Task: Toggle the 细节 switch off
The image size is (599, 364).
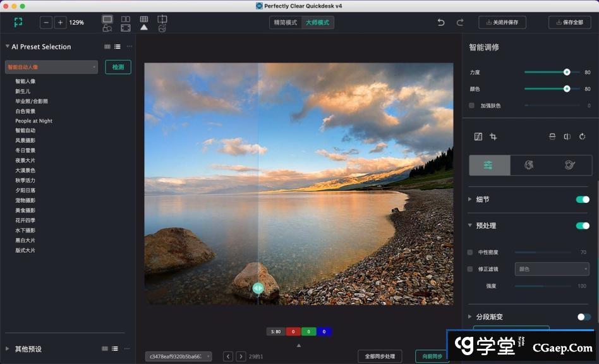Action: [582, 200]
